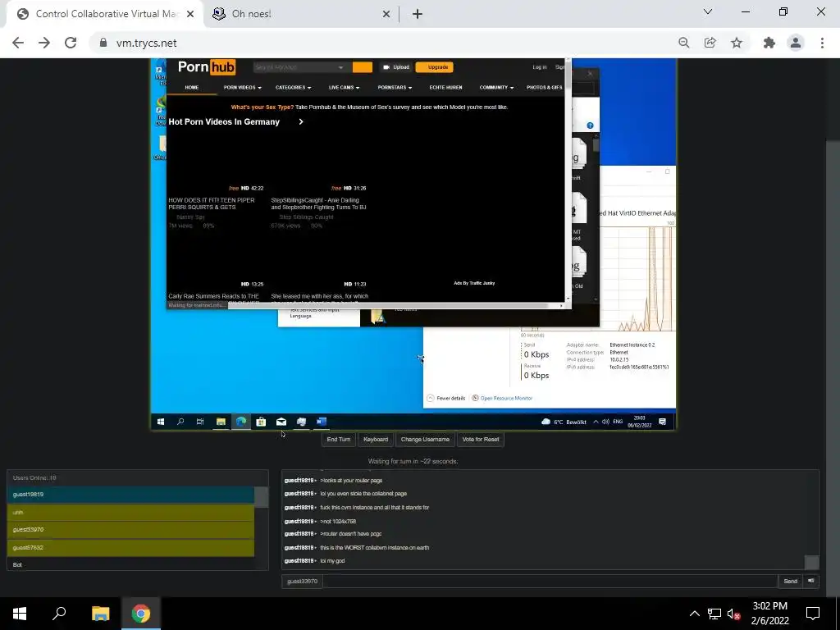Open File Explorer in the VM taskbar
The image size is (840, 630).
pos(221,422)
